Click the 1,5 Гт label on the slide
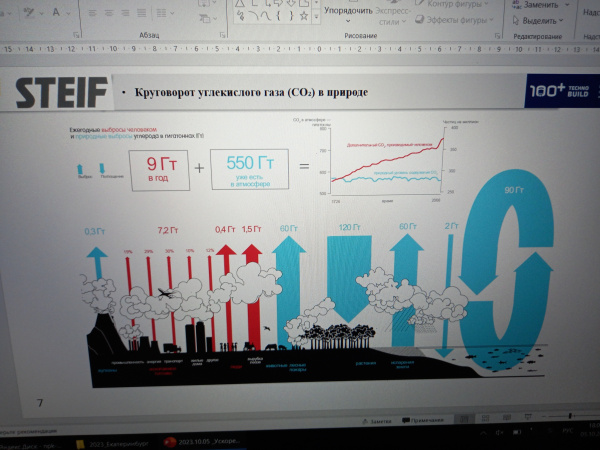Viewport: 600px width, 450px height. pos(251,229)
